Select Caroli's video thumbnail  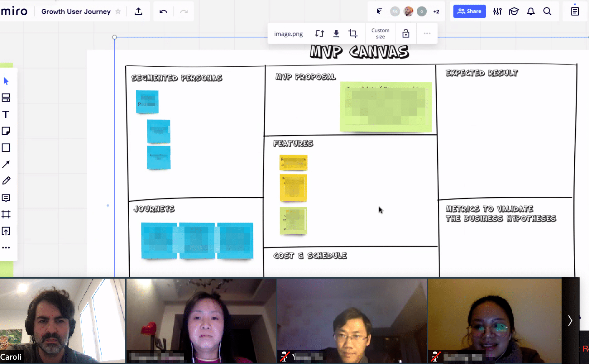[62, 320]
